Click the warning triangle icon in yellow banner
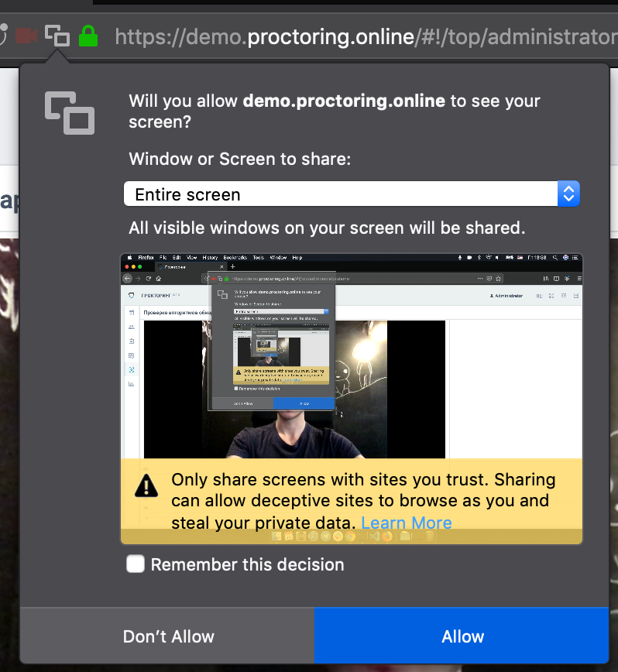618x672 pixels. pyautogui.click(x=146, y=486)
